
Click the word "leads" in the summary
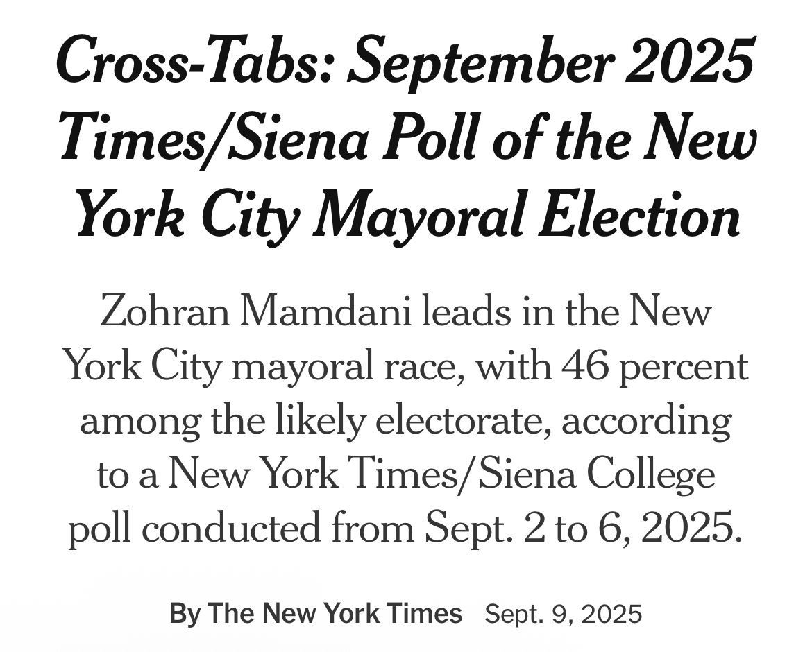click(x=467, y=312)
